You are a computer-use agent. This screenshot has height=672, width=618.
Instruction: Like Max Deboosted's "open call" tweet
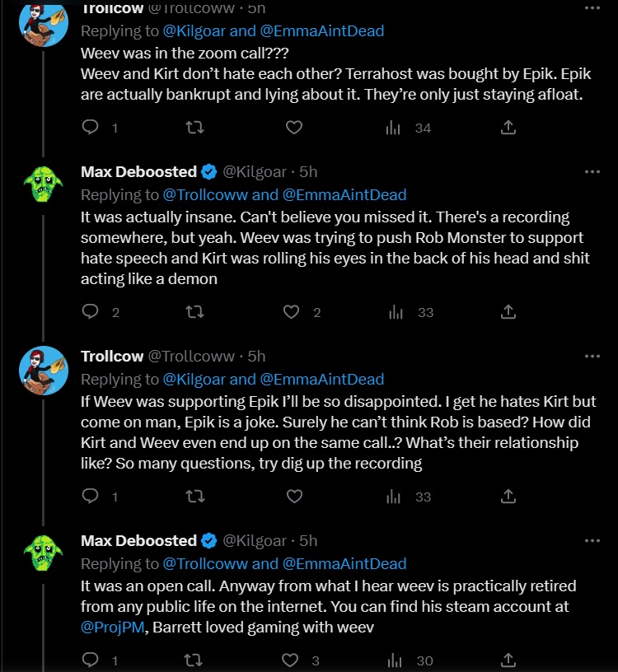[291, 660]
